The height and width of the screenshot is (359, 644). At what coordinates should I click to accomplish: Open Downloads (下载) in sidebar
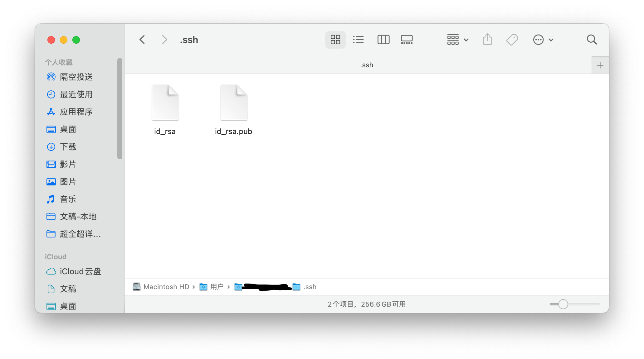pos(68,147)
